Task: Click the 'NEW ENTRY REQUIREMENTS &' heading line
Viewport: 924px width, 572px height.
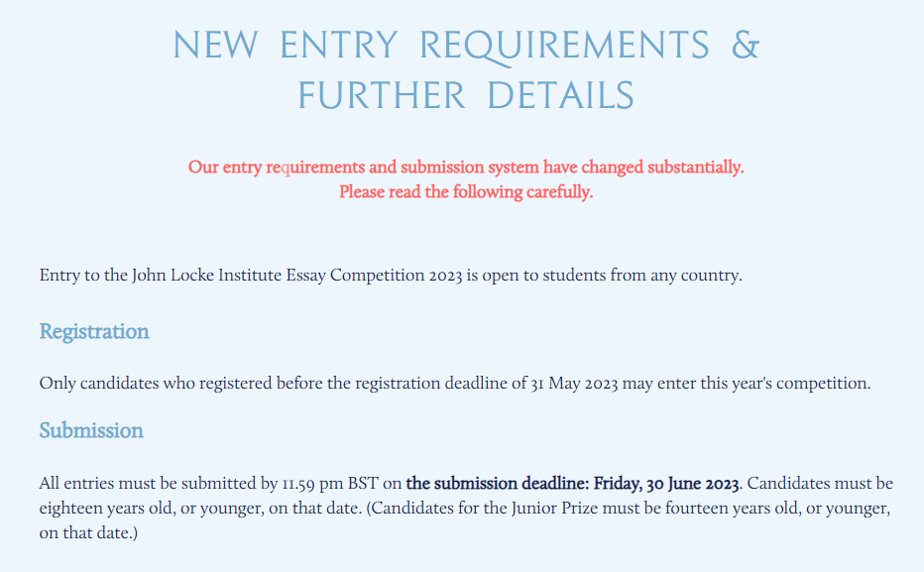Action: tap(466, 46)
